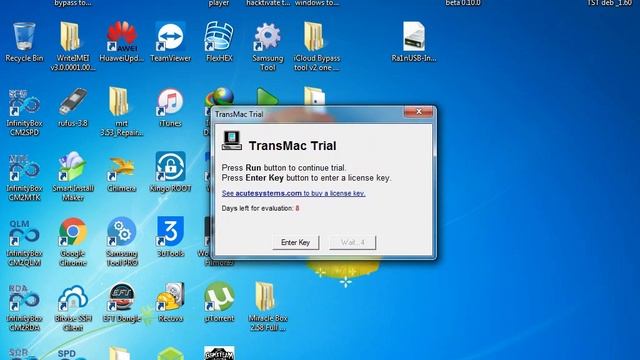Open the Recycle Bin desktop icon
The width and height of the screenshot is (640, 360).
pos(24,41)
